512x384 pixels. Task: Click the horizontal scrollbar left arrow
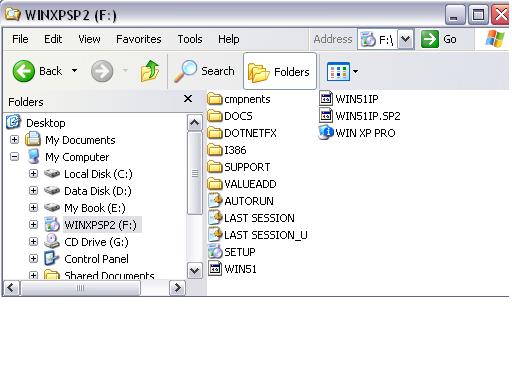point(11,288)
